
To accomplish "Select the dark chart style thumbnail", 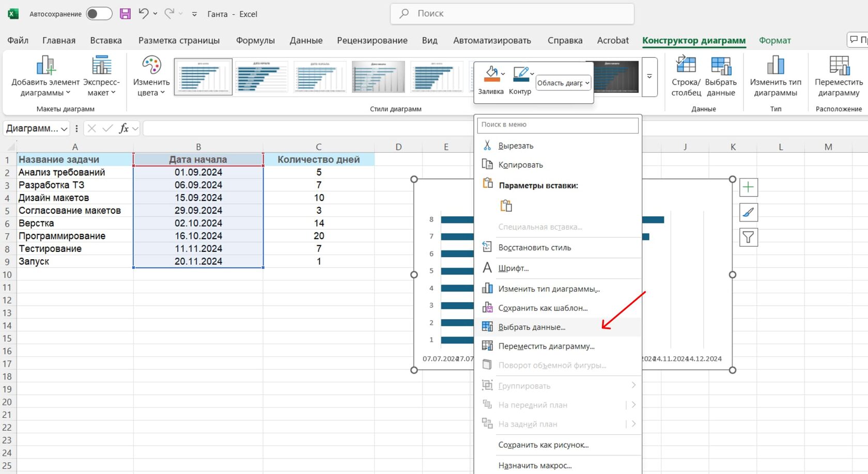I will point(616,76).
